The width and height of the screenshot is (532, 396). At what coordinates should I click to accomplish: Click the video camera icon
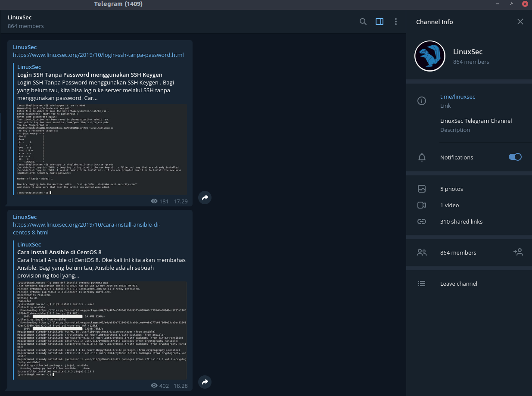tap(422, 205)
